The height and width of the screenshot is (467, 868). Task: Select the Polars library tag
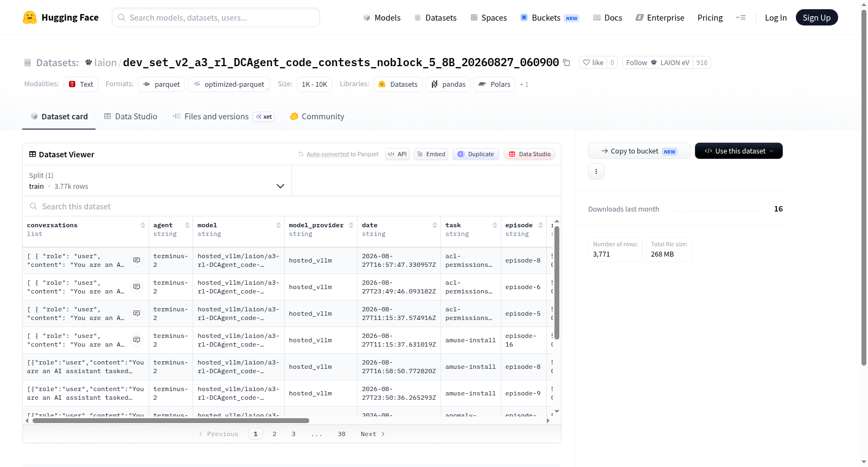click(x=494, y=84)
